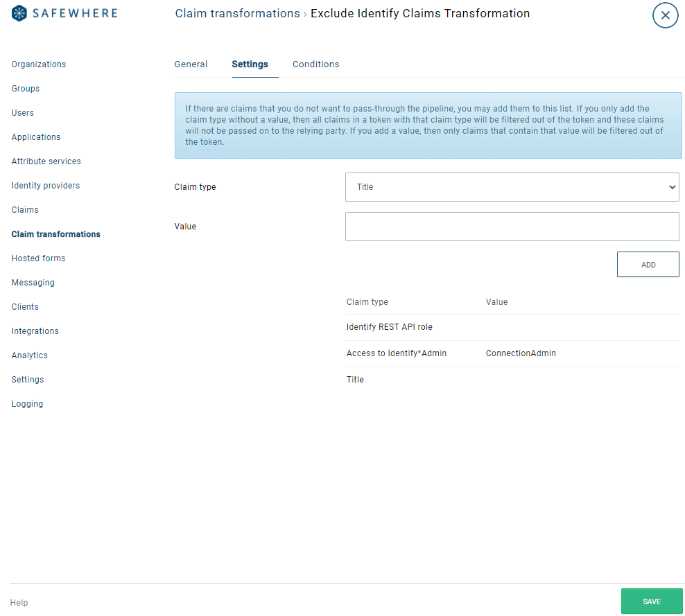Save the claim transformation
The height and width of the screenshot is (616, 685).
point(651,601)
